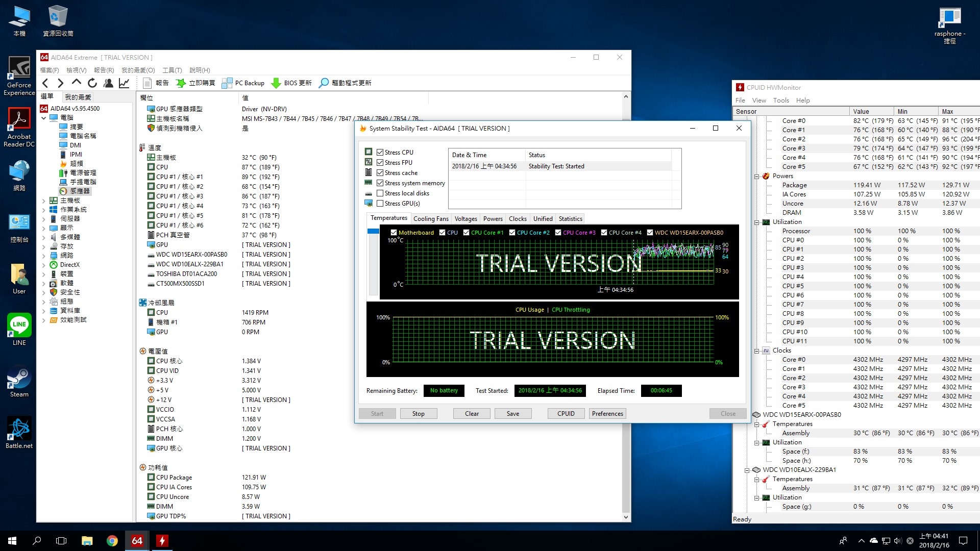Expand the 主機板 tree node

coord(44,201)
